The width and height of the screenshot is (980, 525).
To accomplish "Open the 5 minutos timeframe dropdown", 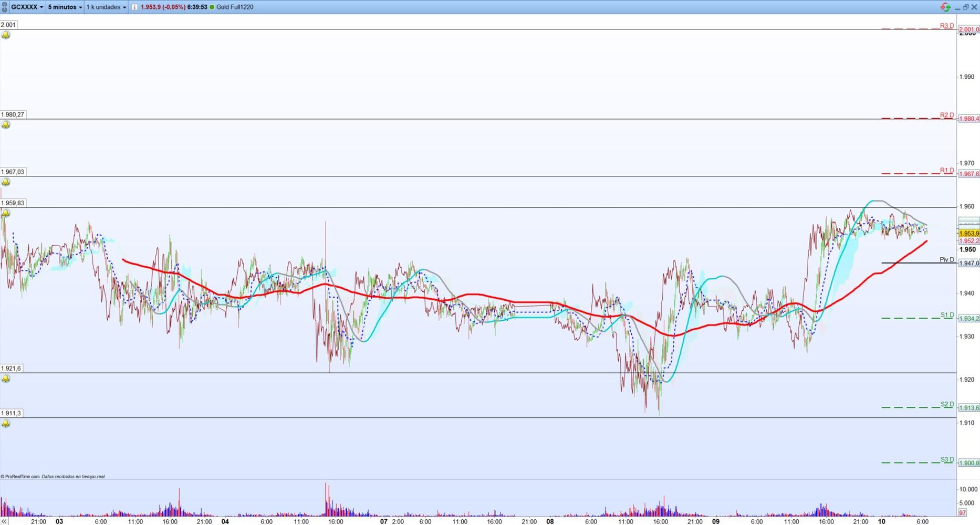I will pyautogui.click(x=65, y=7).
